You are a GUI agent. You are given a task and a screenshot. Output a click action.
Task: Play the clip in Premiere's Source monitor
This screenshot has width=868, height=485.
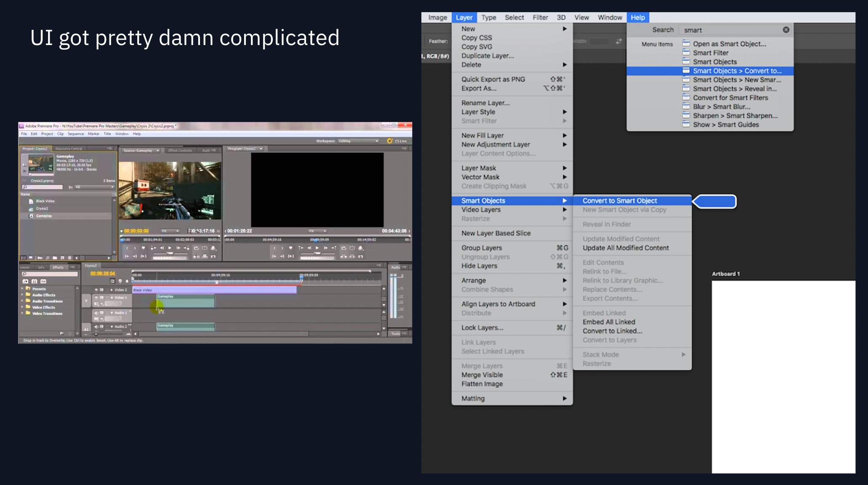point(170,248)
